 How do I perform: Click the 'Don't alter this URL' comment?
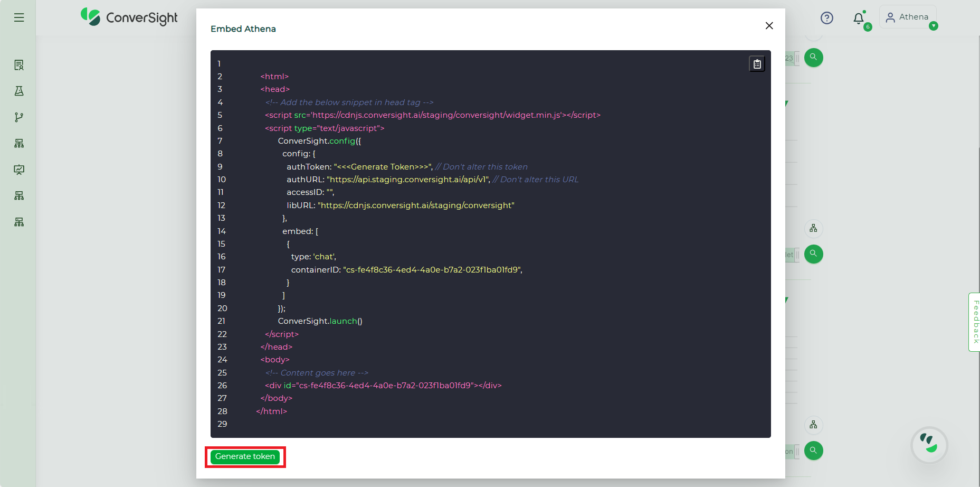coord(536,180)
